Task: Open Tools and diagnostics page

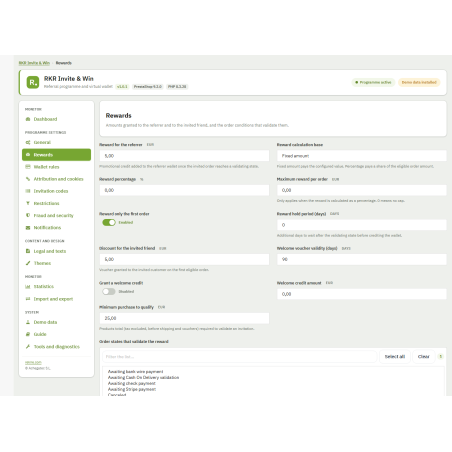Action: click(56, 347)
